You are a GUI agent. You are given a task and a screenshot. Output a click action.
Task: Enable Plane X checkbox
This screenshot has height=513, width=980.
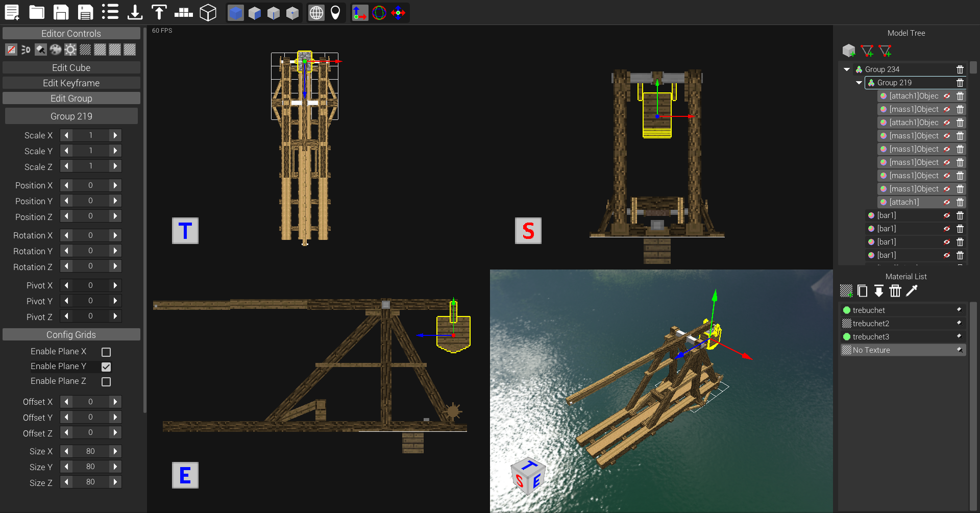point(106,352)
